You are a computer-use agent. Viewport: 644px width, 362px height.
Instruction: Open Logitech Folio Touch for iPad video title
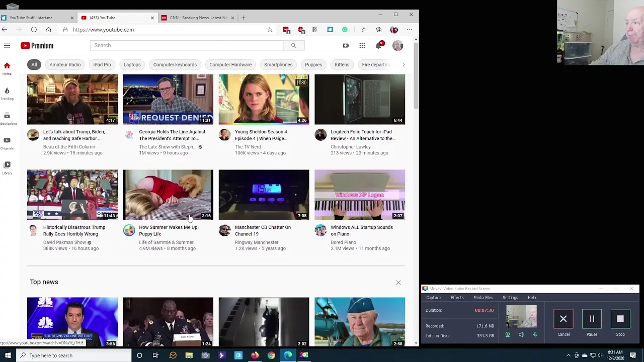click(363, 135)
